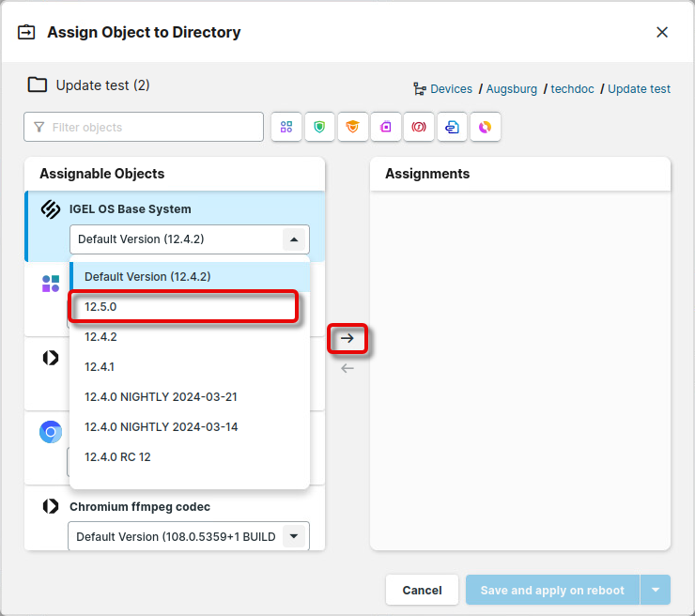Click the Cancel button
The height and width of the screenshot is (616, 695).
[x=422, y=591]
